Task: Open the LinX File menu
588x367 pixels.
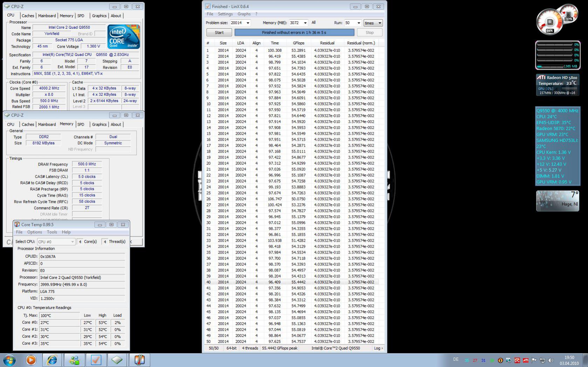Action: [210, 14]
